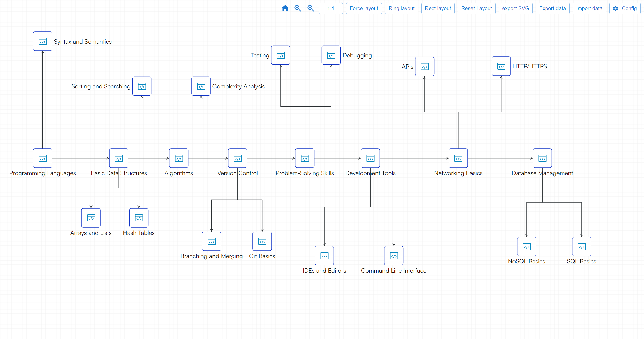
Task: Select the Syntax and Semantics node
Action: [42, 41]
